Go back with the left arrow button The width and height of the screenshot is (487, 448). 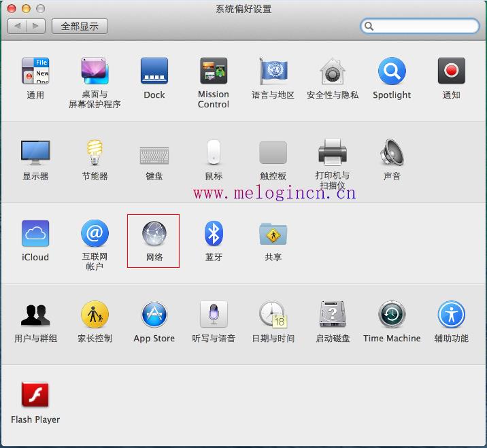17,26
